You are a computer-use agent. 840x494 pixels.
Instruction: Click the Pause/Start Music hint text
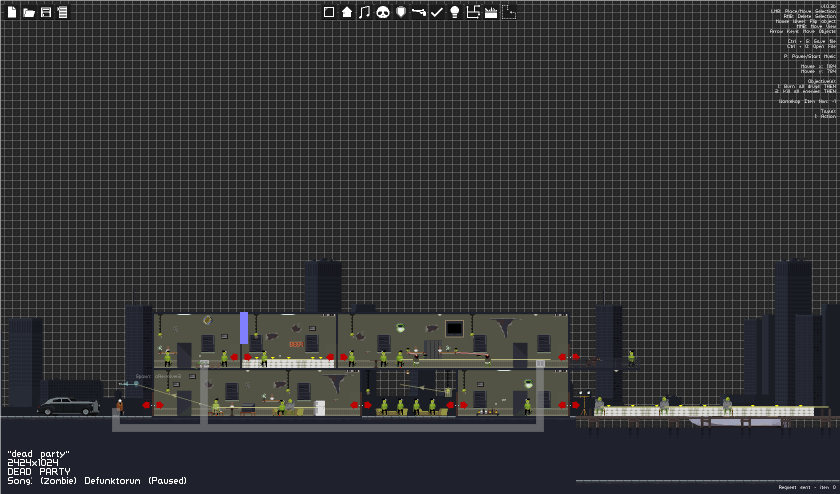[x=809, y=56]
